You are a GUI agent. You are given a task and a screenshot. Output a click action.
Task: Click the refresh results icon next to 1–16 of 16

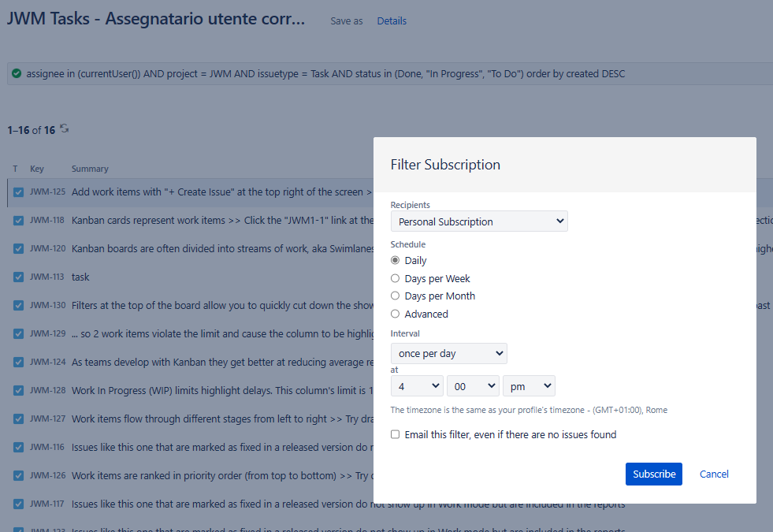[x=64, y=128]
